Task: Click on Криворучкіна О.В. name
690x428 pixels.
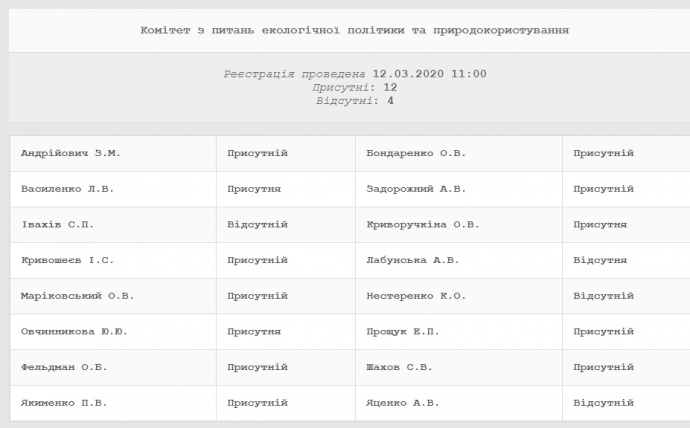Action: click(423, 225)
